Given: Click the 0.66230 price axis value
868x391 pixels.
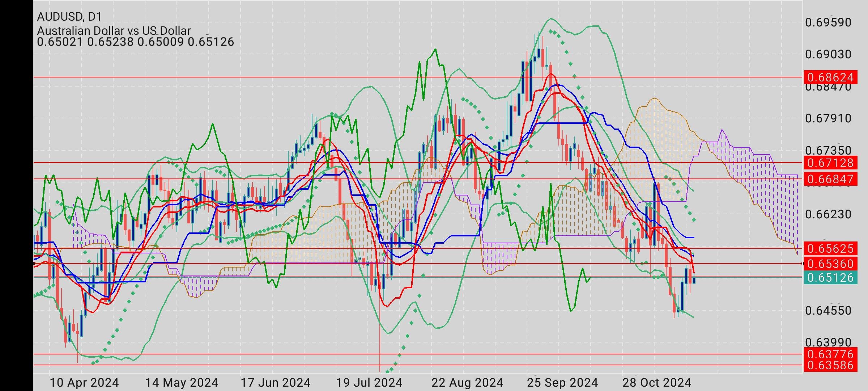Looking at the screenshot, I should pos(828,214).
